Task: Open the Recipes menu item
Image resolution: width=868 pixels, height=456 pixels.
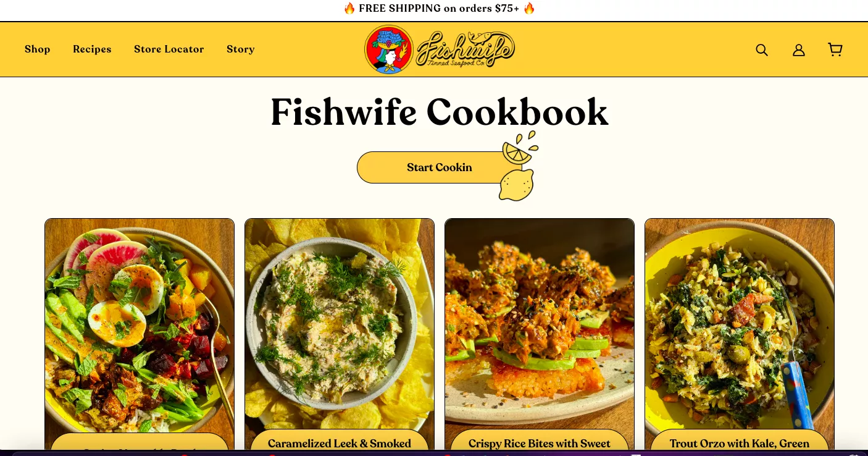Action: click(92, 49)
